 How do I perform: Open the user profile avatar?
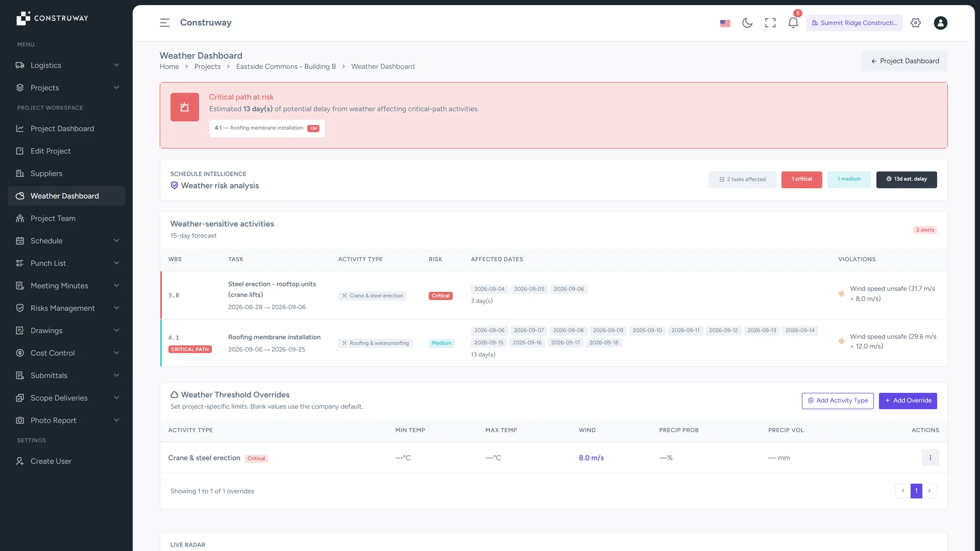coord(941,23)
